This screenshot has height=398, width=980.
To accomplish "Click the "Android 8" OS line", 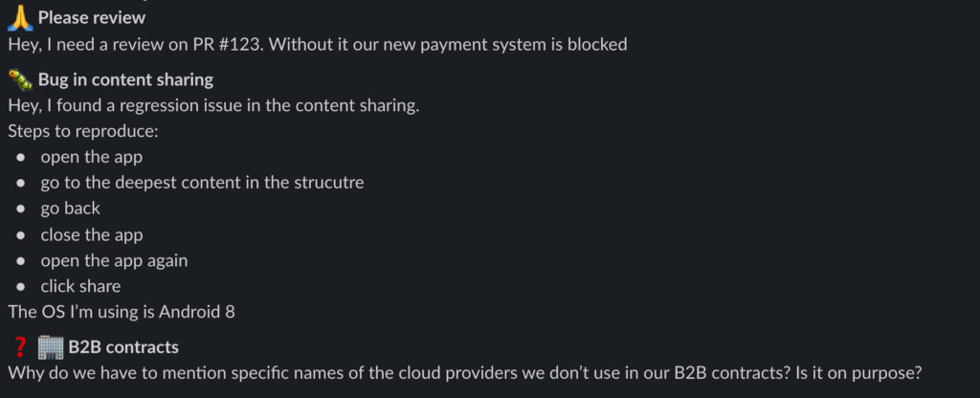I will point(121,312).
